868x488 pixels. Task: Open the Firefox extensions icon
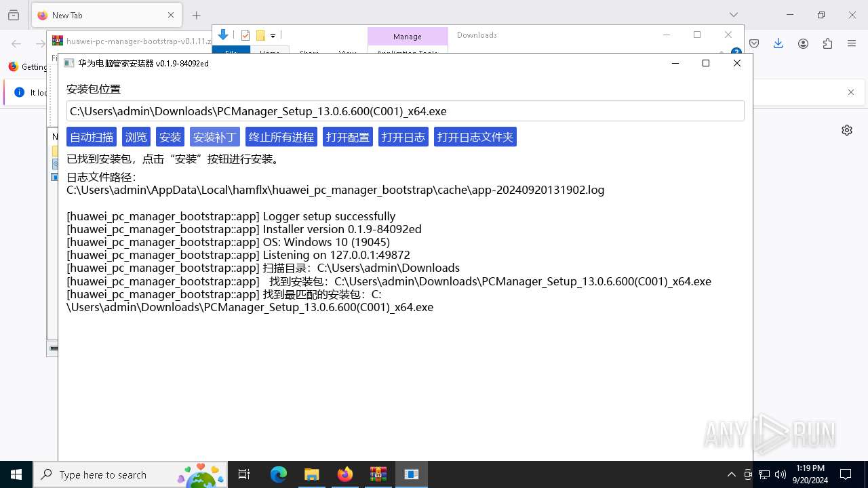[x=827, y=43]
